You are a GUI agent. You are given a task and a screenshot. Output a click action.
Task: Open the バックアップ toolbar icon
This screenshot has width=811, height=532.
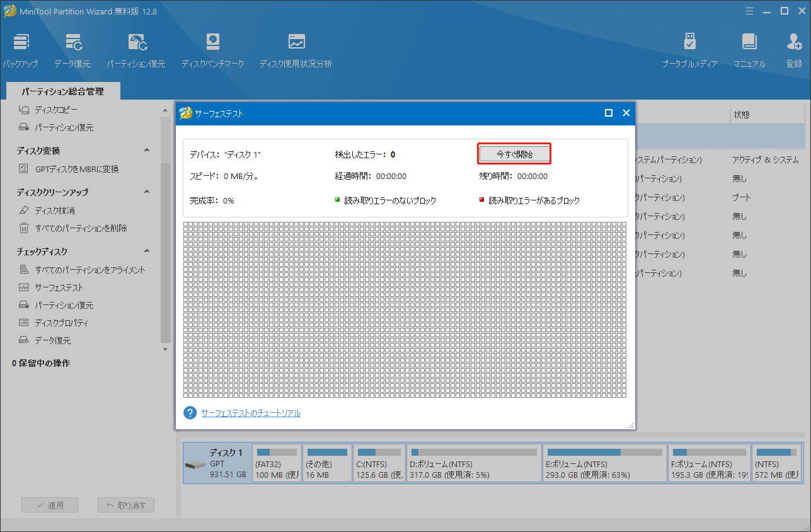tap(20, 51)
